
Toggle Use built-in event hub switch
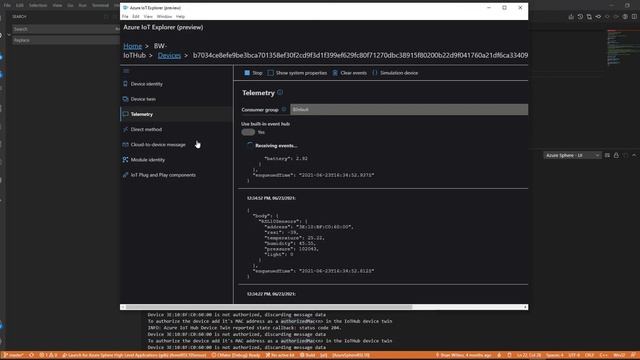[248, 132]
